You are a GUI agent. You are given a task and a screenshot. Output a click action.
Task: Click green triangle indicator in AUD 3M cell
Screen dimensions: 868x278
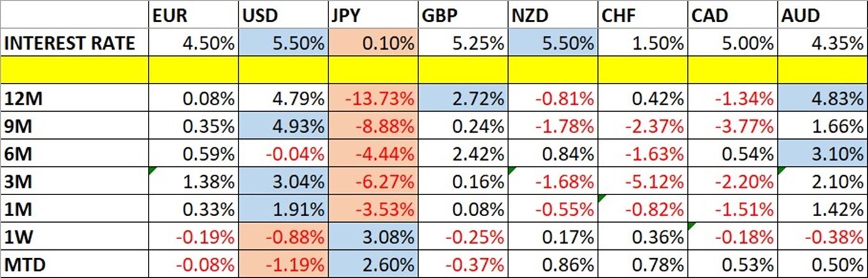pos(781,170)
